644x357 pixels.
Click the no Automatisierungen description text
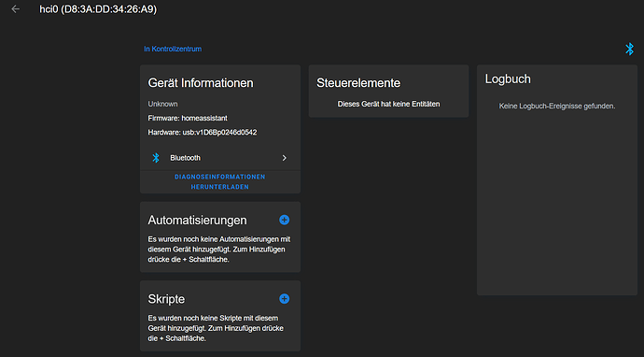[219, 250]
